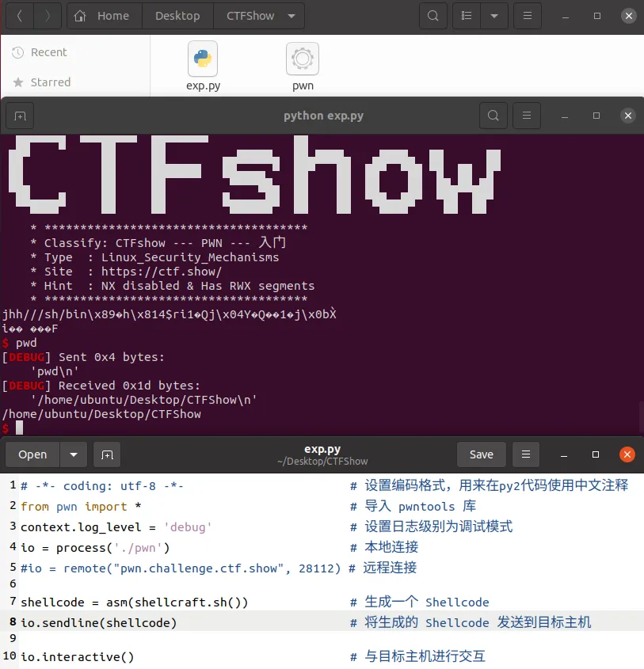Open new tab in terminal window
The image size is (644, 669).
[20, 116]
